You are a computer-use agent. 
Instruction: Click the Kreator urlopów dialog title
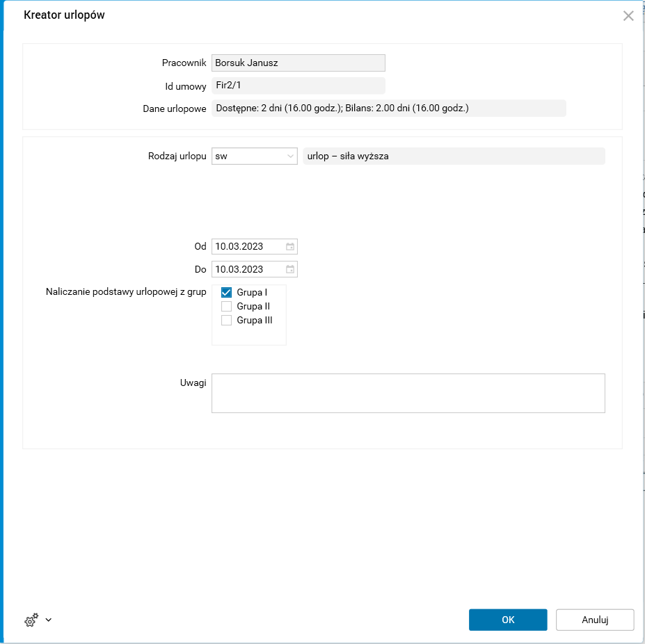coord(64,15)
